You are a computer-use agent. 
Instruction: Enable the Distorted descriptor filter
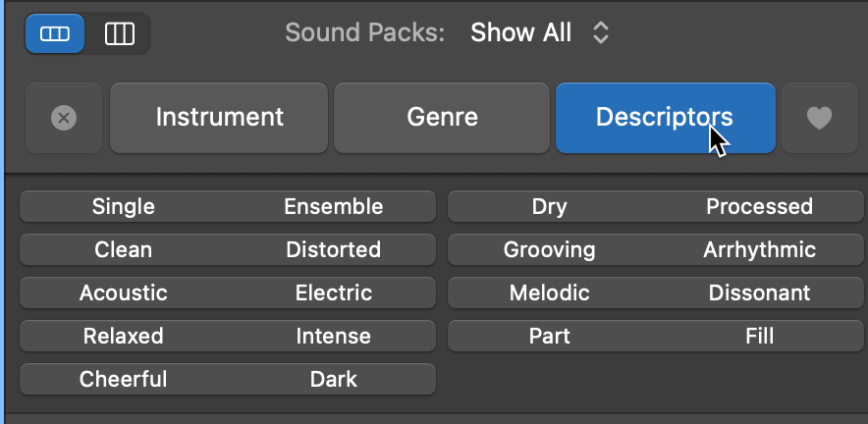pyautogui.click(x=333, y=249)
